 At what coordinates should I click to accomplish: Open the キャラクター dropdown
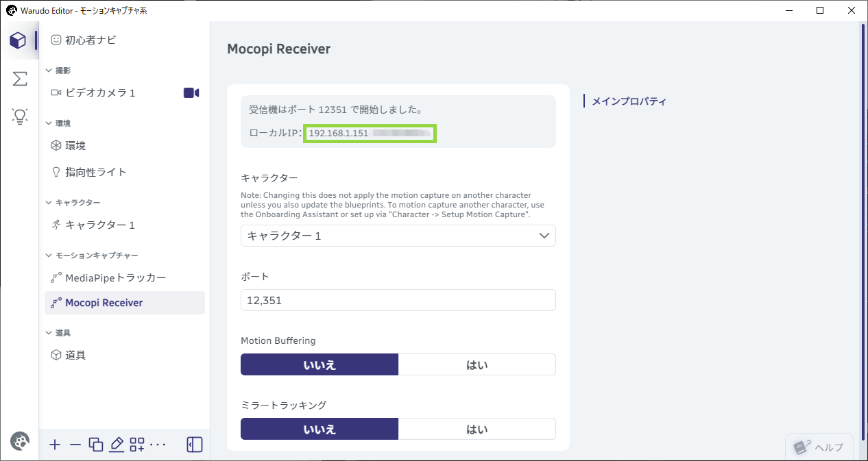(x=398, y=236)
